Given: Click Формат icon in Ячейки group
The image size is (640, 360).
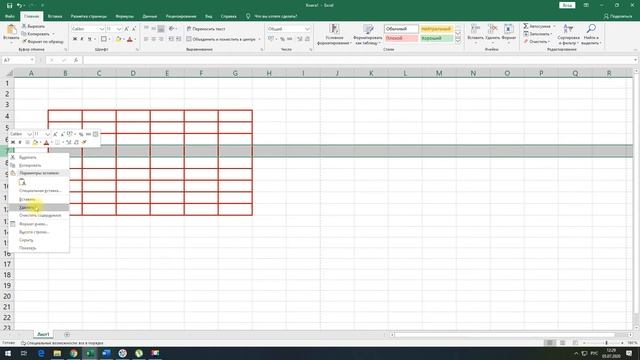Looking at the screenshot, I should (x=509, y=29).
